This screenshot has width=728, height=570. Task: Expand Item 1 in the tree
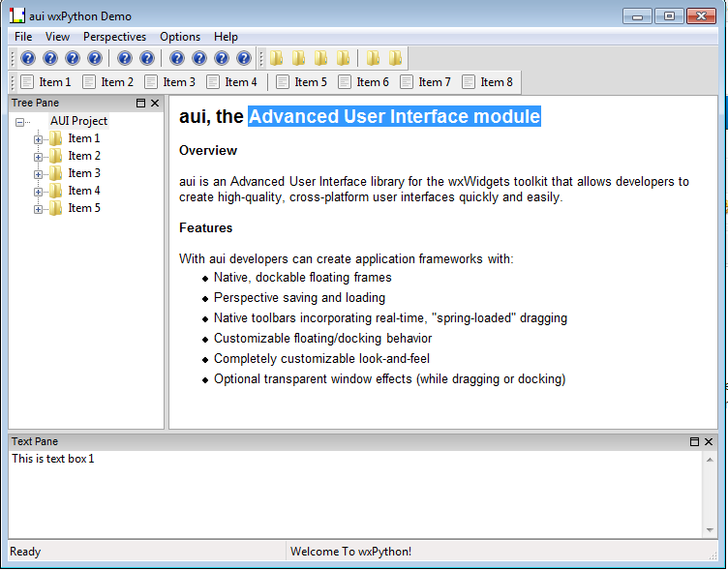pos(39,139)
